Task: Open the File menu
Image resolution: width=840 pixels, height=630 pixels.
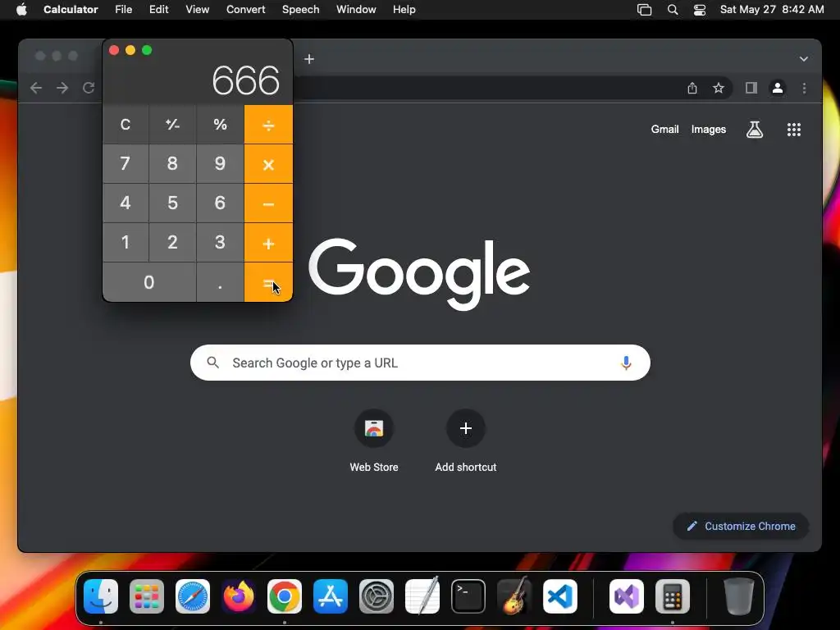Action: tap(124, 10)
